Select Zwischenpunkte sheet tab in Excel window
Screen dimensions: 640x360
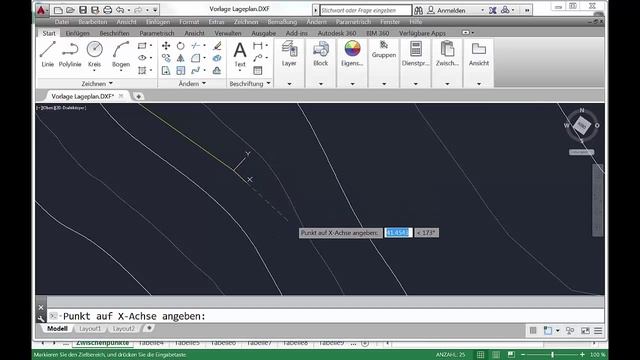coord(102,343)
